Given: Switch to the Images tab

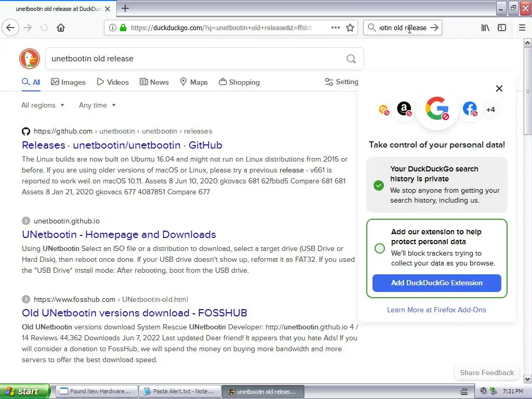Looking at the screenshot, I should (x=68, y=82).
